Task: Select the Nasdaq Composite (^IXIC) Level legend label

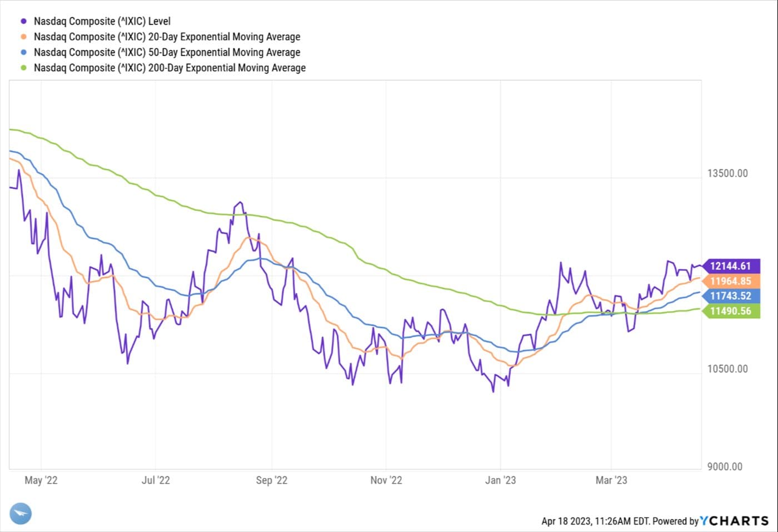Action: (102, 21)
